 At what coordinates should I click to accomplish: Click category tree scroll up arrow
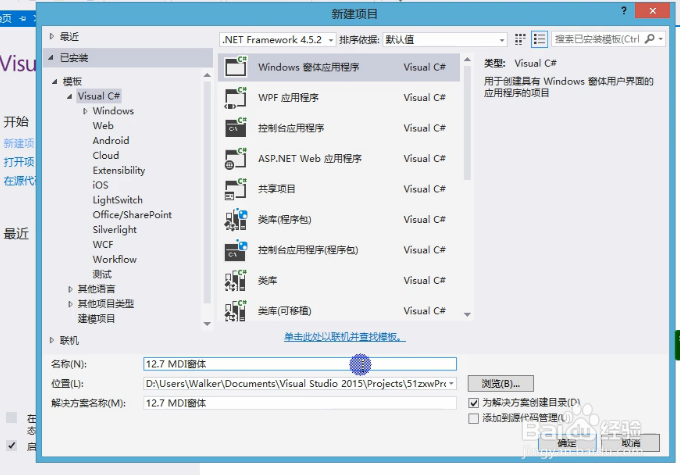(x=207, y=75)
